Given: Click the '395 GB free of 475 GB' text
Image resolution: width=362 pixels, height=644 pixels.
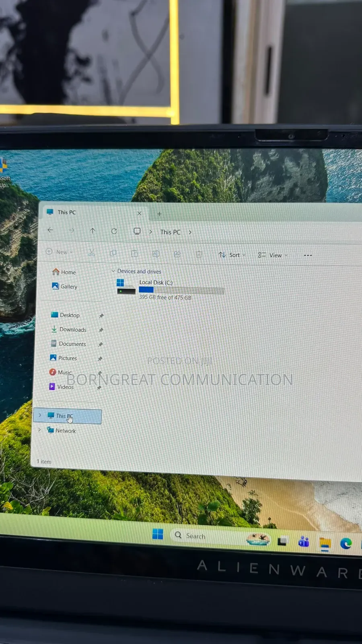Looking at the screenshot, I should (x=165, y=297).
